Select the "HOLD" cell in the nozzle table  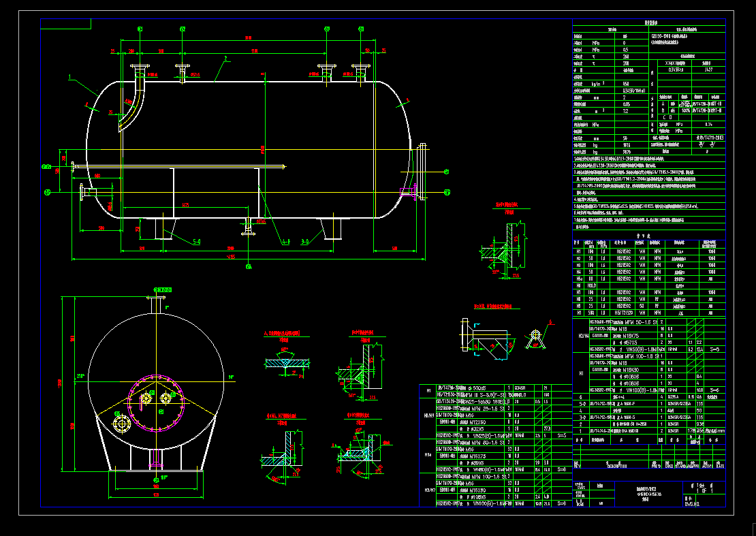pyautogui.click(x=591, y=285)
